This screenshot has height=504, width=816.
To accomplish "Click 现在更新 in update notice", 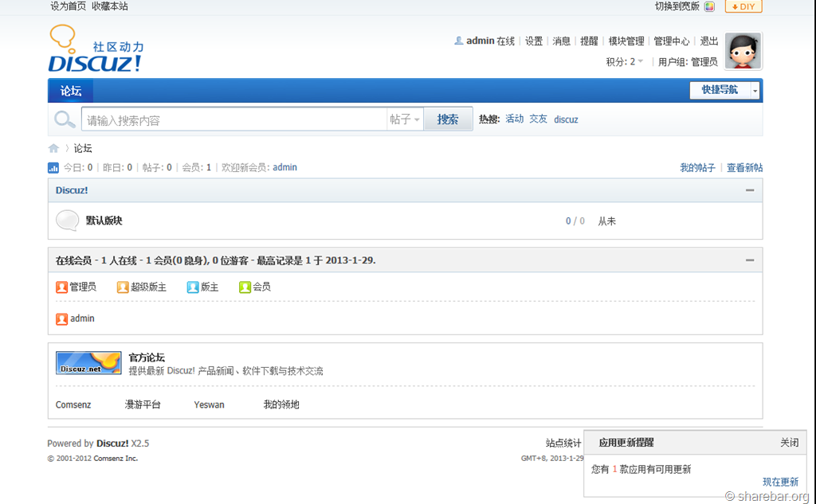I will coord(779,482).
